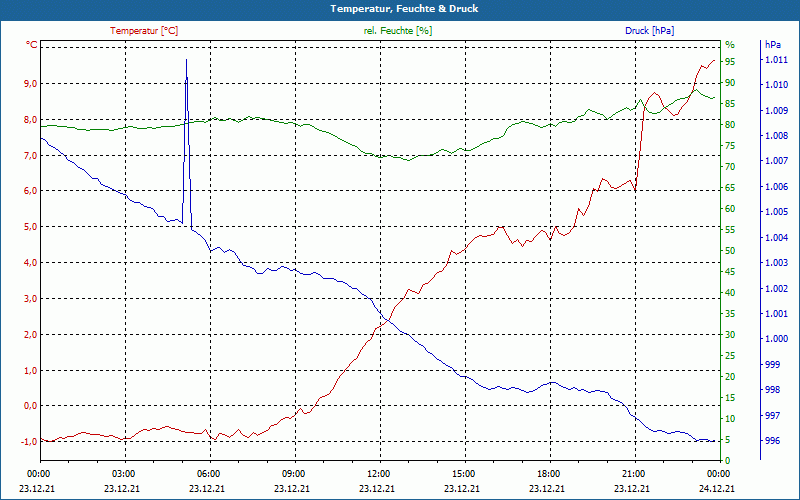Viewport: 800px width, 500px height.
Task: Click the '90' humidity axis value
Action: 730,83
